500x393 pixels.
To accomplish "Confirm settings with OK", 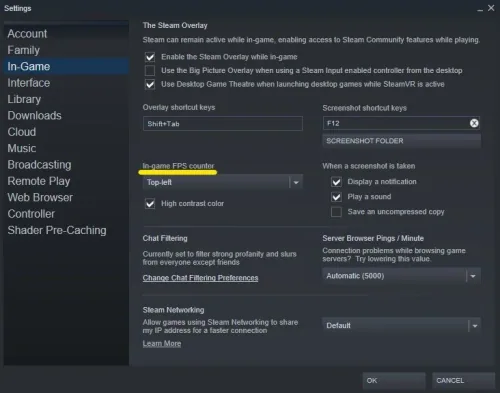I will pos(394,381).
